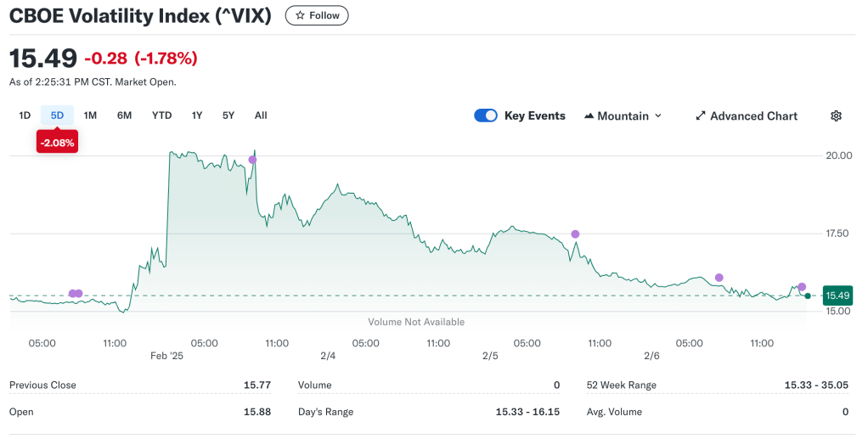Select the 1D time range tab
The image size is (868, 439).
(25, 115)
